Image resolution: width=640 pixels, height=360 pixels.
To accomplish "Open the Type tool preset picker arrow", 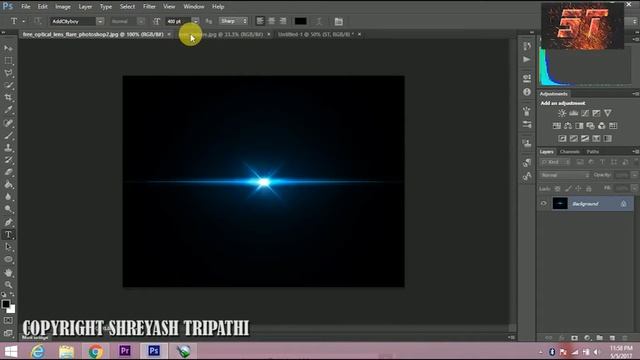I will pos(24,21).
